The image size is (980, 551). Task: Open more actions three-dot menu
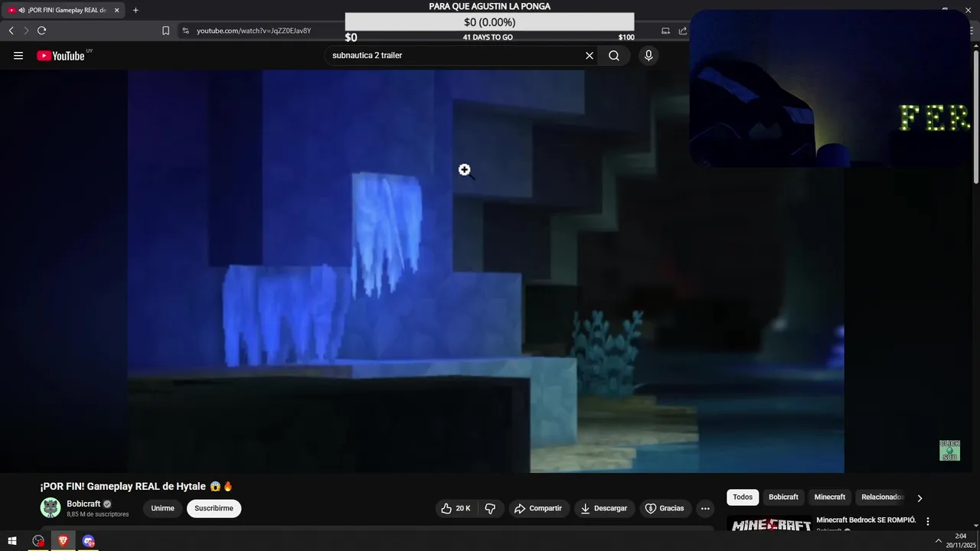pos(705,508)
